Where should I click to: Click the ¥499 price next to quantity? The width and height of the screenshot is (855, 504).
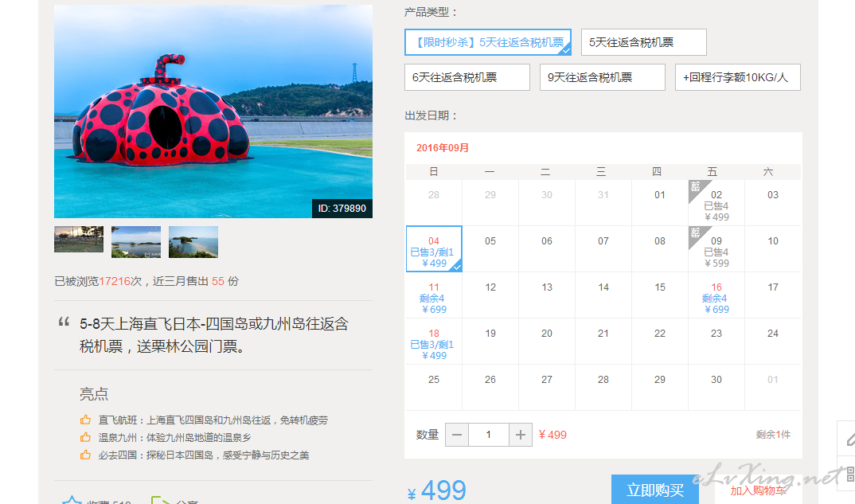552,435
